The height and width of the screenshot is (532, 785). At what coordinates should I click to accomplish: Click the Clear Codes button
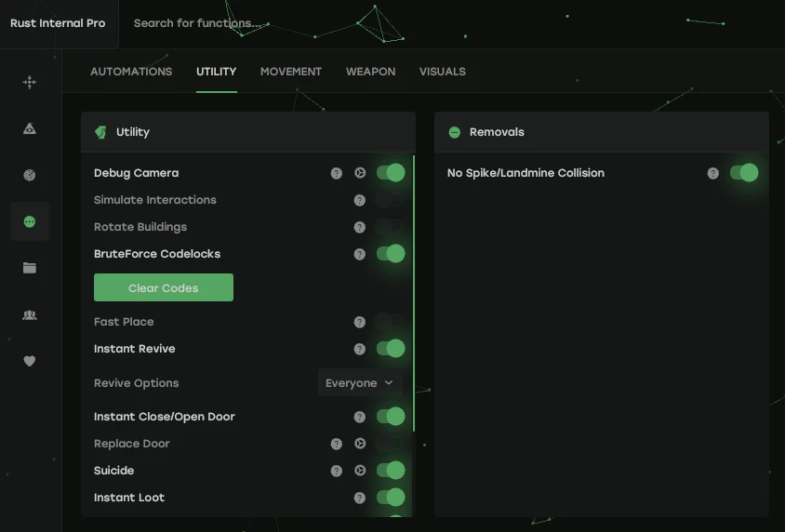pos(163,287)
